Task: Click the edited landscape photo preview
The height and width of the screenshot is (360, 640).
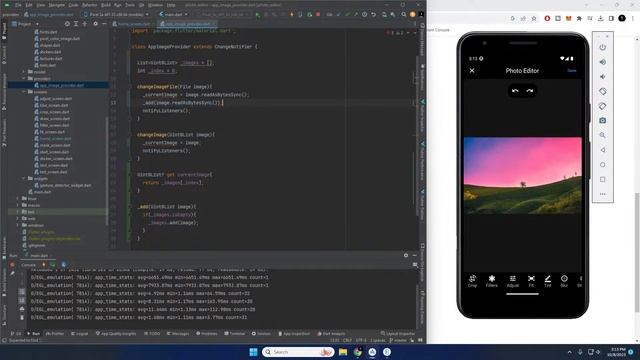Action: [522, 176]
